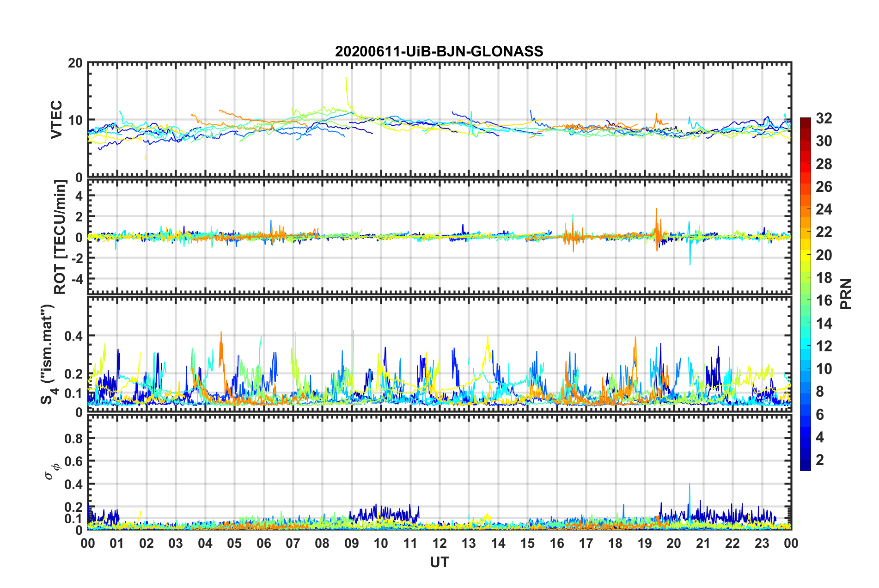Pick the colorbar tick value 10
This screenshot has height=588, width=879.
(824, 369)
